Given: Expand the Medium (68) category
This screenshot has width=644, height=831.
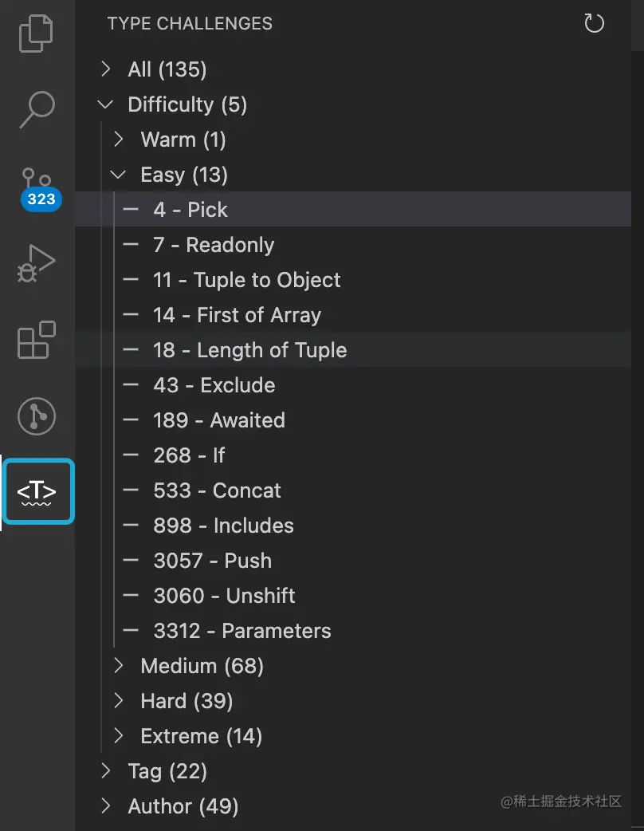Looking at the screenshot, I should (202, 666).
